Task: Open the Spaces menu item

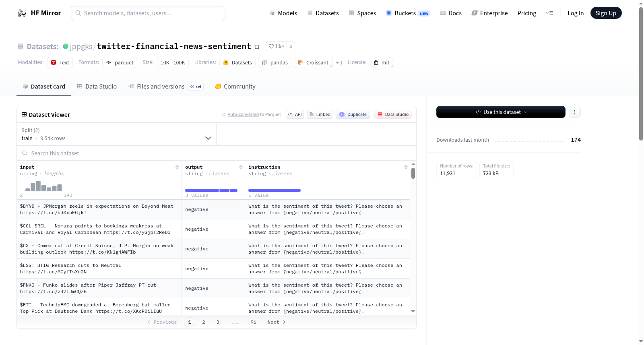Action: tap(362, 13)
